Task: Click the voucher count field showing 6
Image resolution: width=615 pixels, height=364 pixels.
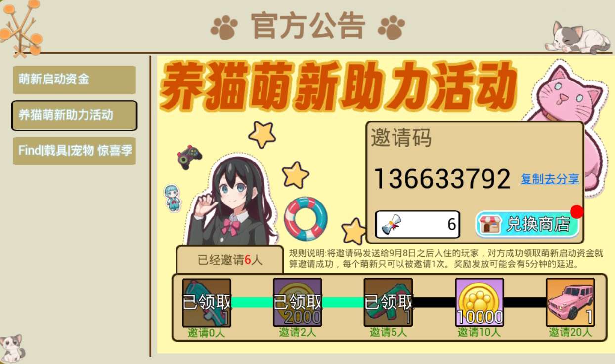Action: point(418,225)
